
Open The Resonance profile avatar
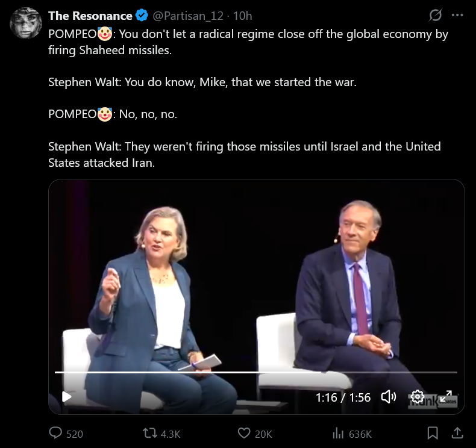26,23
